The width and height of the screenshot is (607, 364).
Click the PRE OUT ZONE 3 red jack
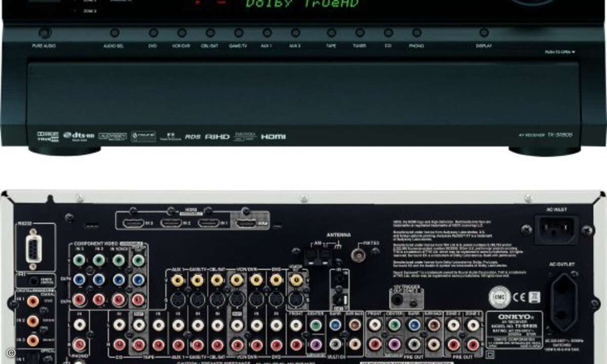473,345
